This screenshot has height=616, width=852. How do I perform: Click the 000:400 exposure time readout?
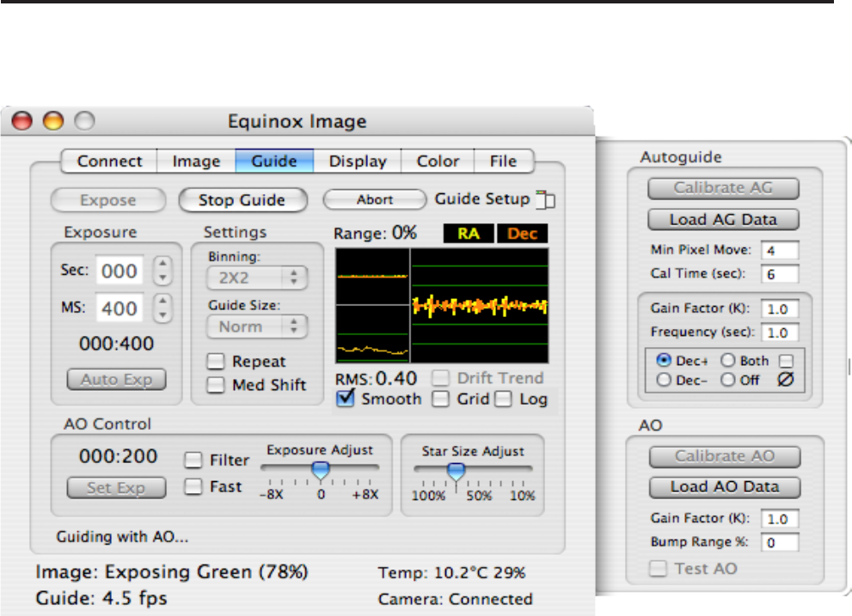[116, 344]
